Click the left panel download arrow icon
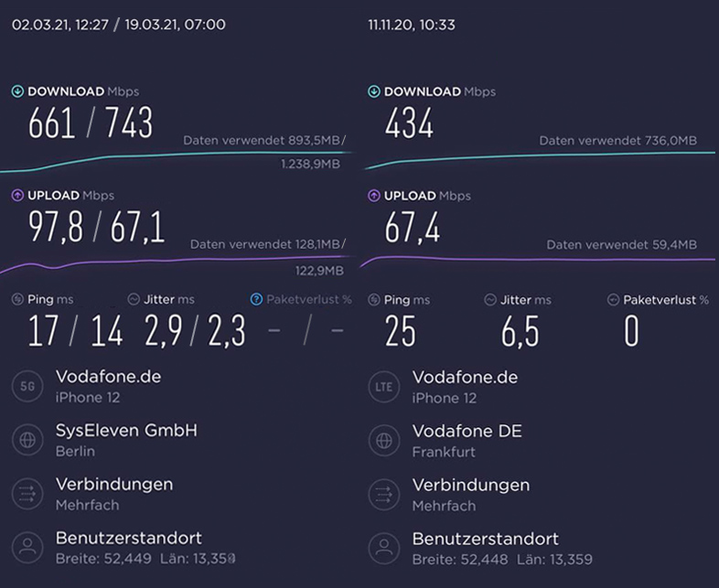 pyautogui.click(x=17, y=91)
